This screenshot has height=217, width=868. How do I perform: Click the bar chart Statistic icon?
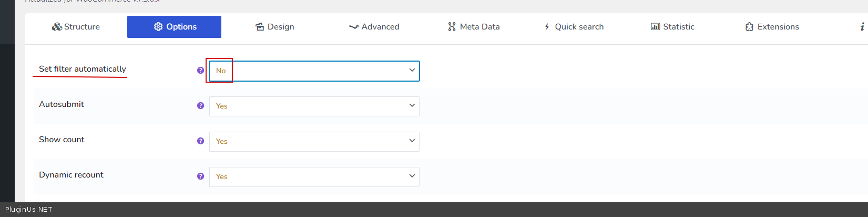tap(655, 27)
